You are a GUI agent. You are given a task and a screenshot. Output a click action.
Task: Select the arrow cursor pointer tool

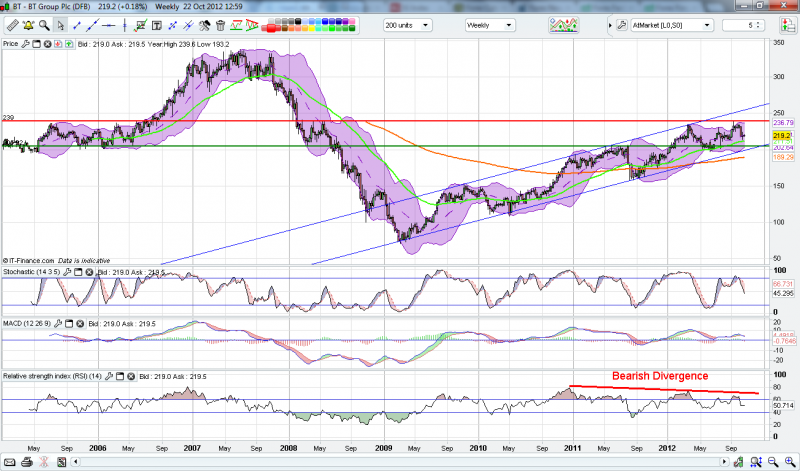click(x=59, y=25)
